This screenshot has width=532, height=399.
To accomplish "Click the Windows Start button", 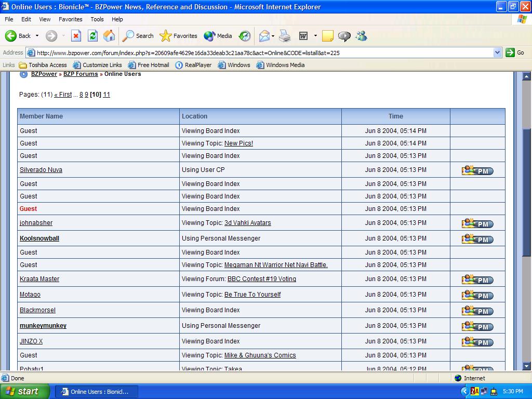I will coord(24,391).
